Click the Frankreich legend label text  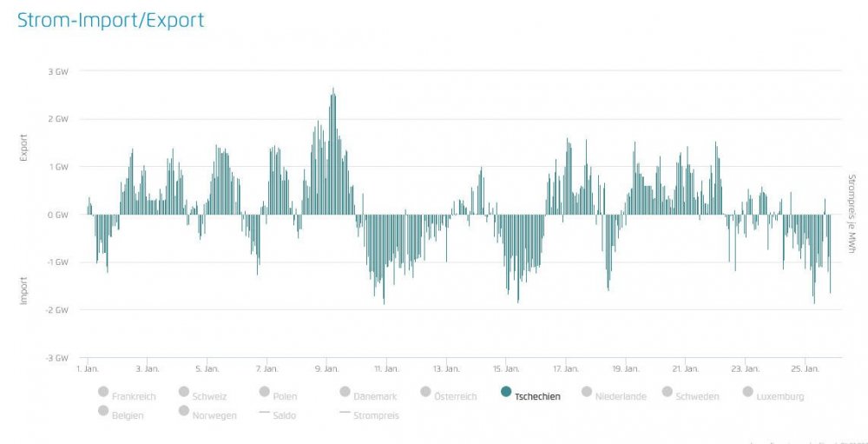[134, 397]
